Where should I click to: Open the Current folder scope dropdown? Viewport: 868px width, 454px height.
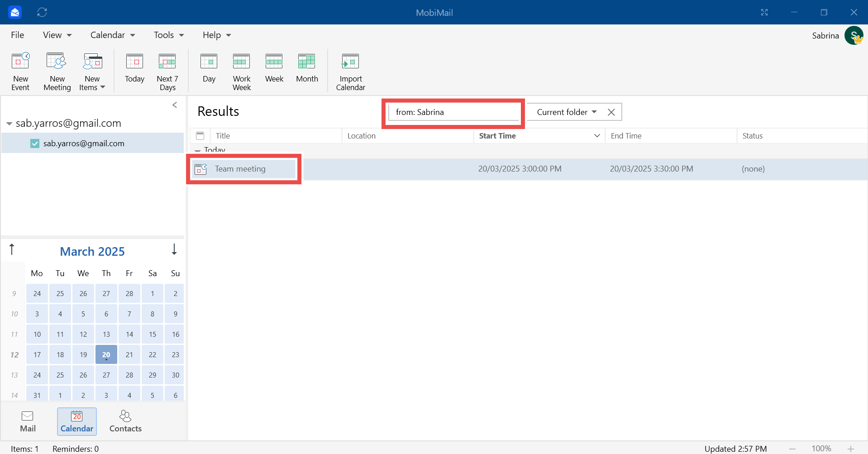[x=566, y=112]
